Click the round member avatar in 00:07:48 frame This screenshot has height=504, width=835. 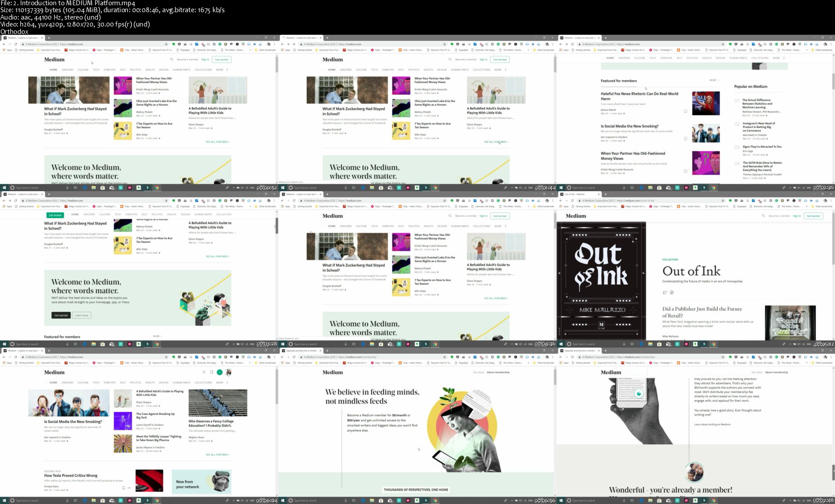(x=694, y=472)
